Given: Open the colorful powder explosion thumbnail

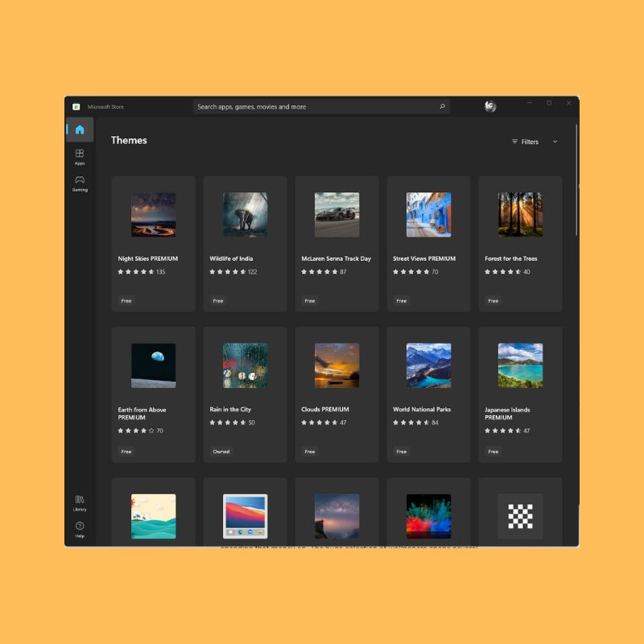Looking at the screenshot, I should click(428, 516).
